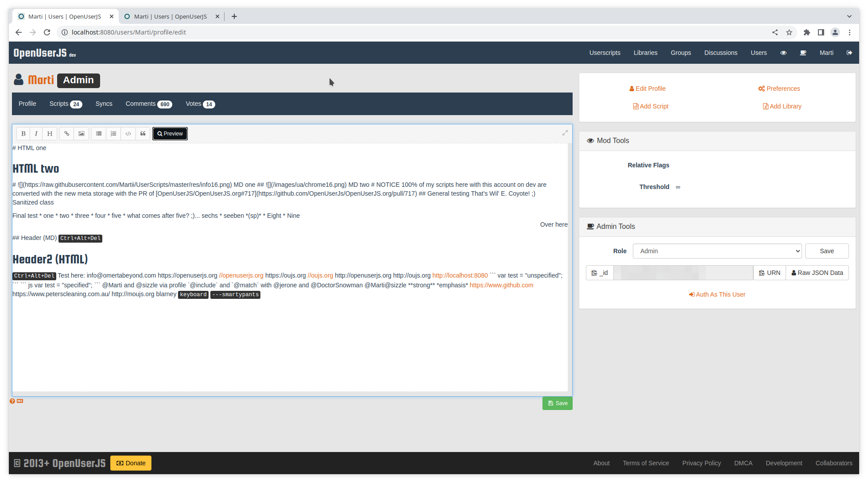This screenshot has height=483, width=868.
Task: Open the browser tab list chevron
Action: [x=849, y=16]
